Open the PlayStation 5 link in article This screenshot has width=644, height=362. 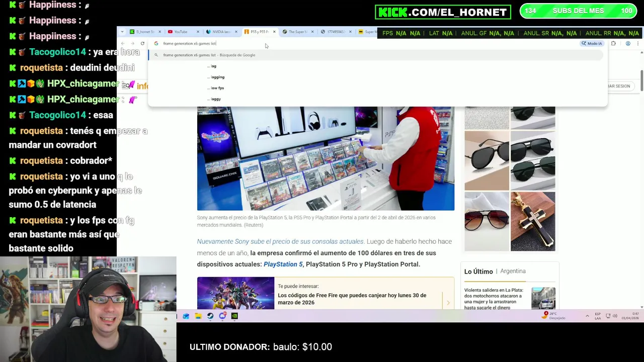283,264
